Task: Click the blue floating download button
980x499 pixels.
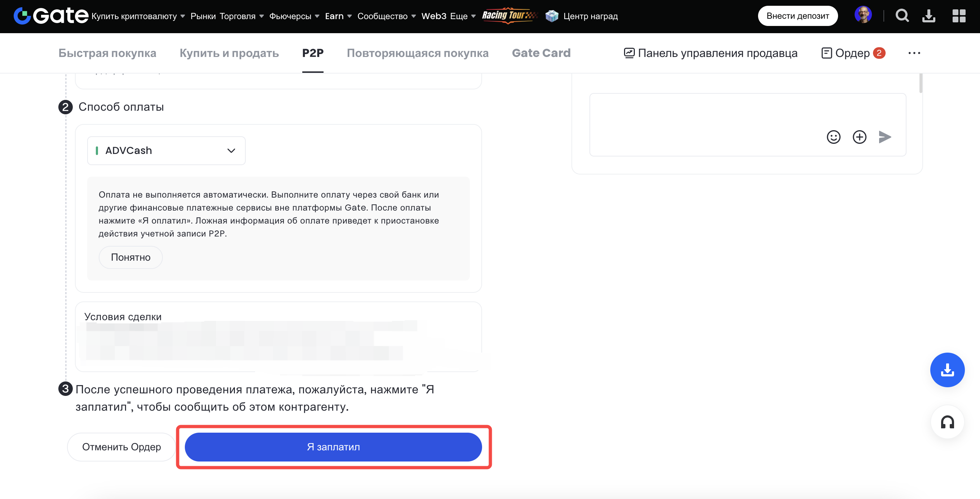Action: click(947, 370)
